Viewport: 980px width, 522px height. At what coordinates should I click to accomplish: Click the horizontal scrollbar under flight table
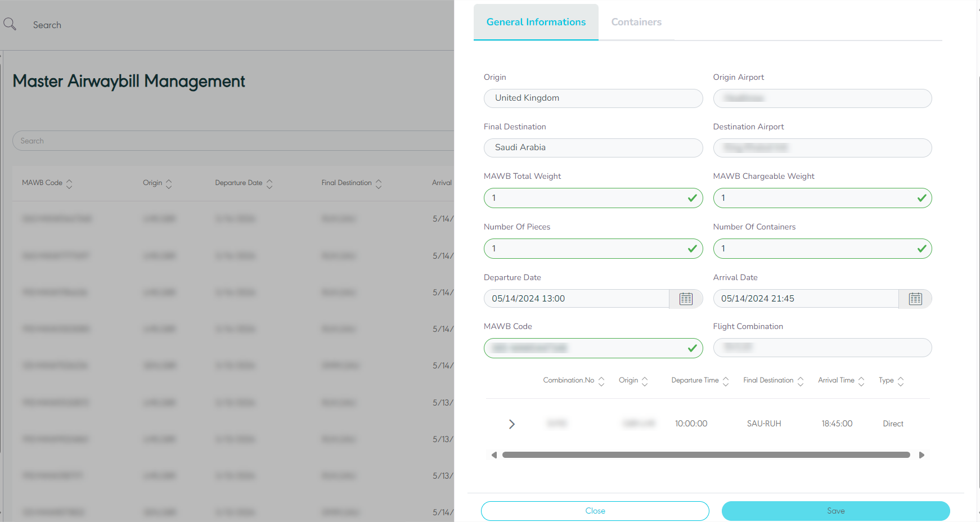[x=705, y=455]
